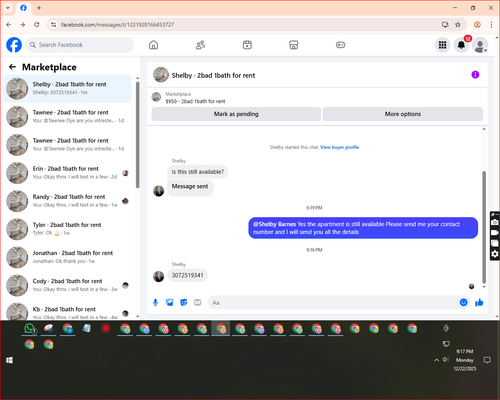Record a voice clip with microphone icon

155,302
